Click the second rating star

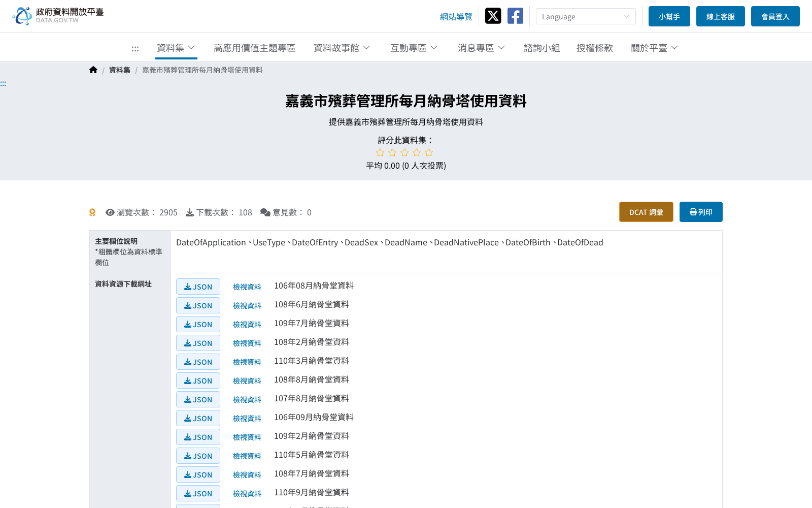point(392,152)
